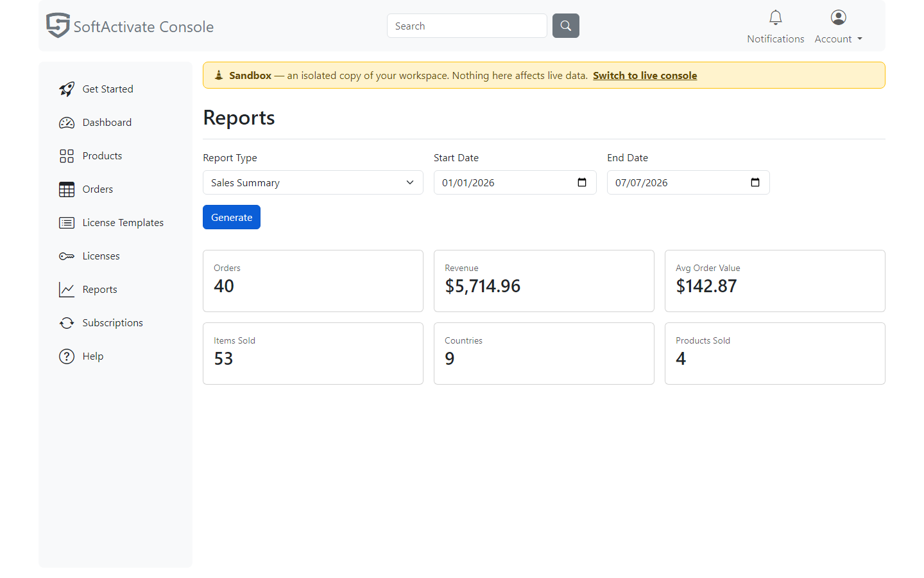This screenshot has width=924, height=578.
Task: Follow the Switch to live console link
Action: point(645,75)
